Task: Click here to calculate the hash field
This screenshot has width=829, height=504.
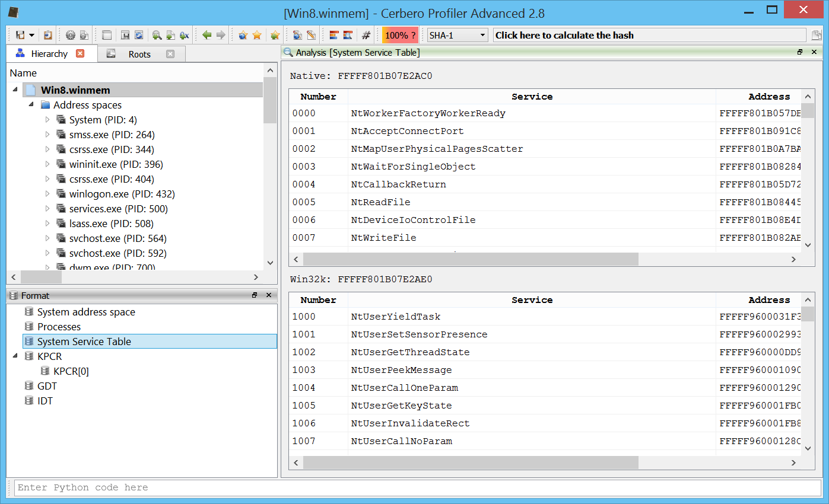Action: point(649,35)
